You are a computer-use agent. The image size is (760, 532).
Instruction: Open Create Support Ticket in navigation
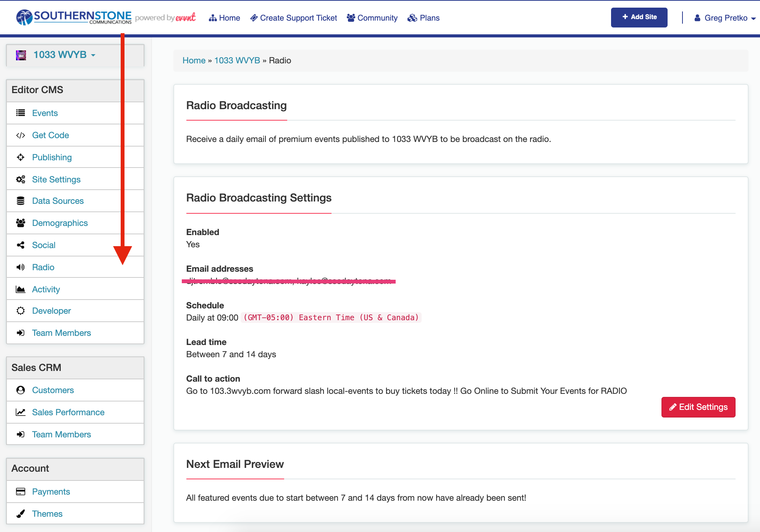click(294, 18)
